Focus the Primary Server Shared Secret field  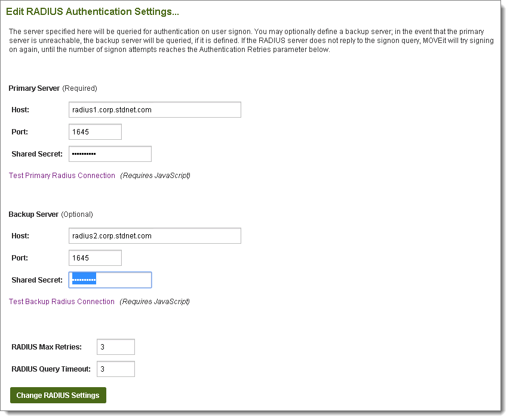coord(110,154)
